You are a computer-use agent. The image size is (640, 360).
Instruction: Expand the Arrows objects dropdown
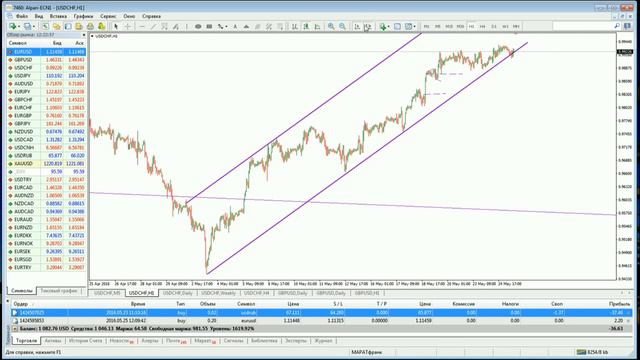click(x=227, y=27)
